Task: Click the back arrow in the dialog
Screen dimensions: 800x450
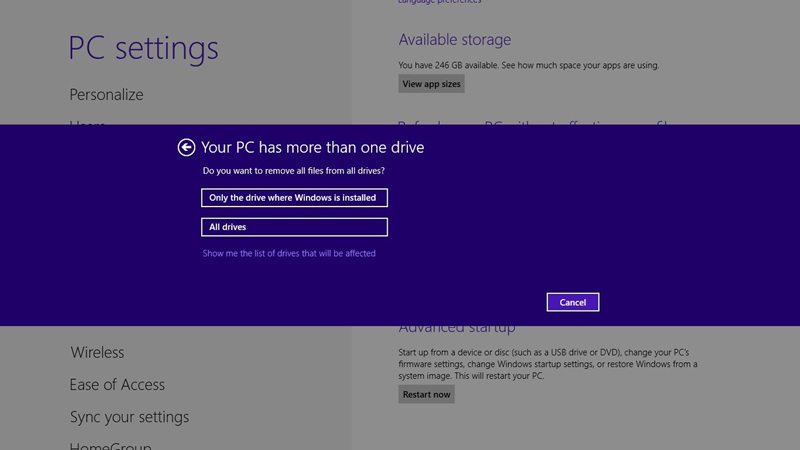Action: [186, 148]
